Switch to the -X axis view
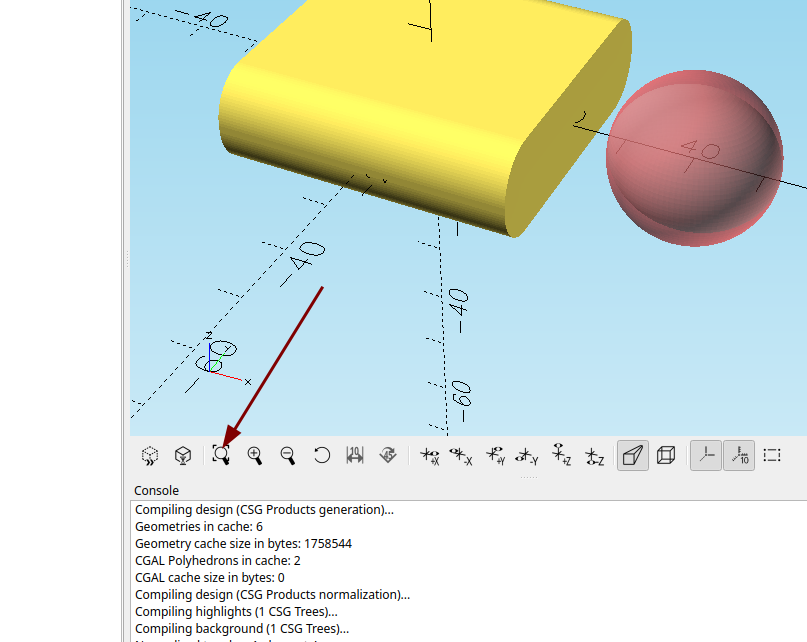The image size is (807, 642). tap(461, 456)
